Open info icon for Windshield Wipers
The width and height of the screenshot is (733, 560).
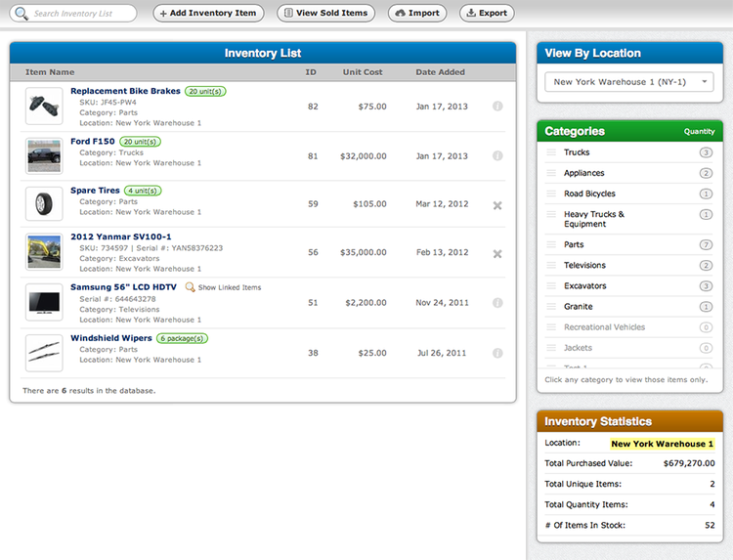coord(497,353)
